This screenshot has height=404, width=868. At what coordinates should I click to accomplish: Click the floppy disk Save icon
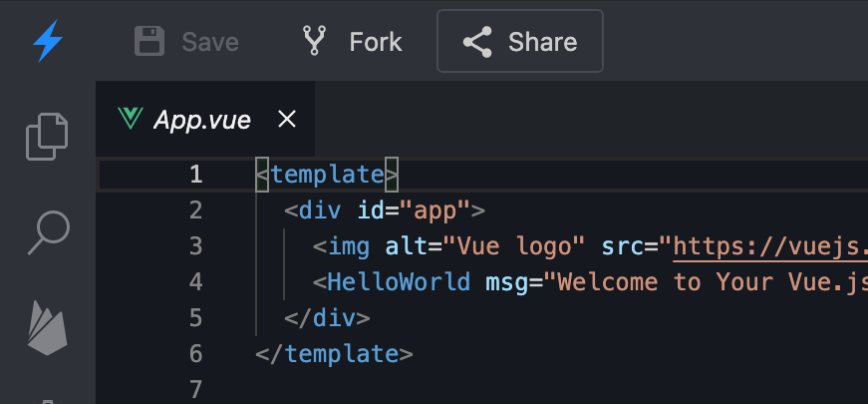coord(149,41)
